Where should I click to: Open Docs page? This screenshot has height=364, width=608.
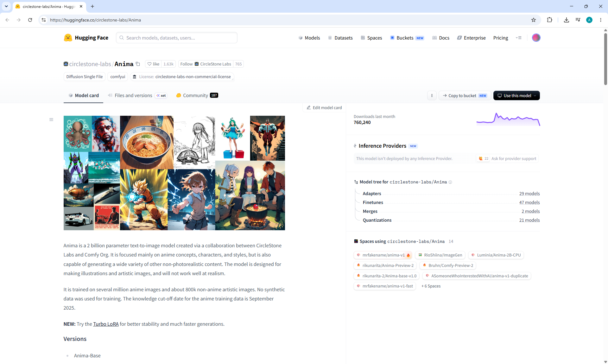(441, 38)
